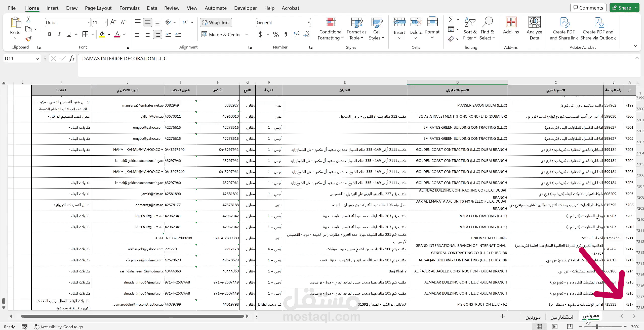
Task: Open the General number format dropdown
Action: 308,22
